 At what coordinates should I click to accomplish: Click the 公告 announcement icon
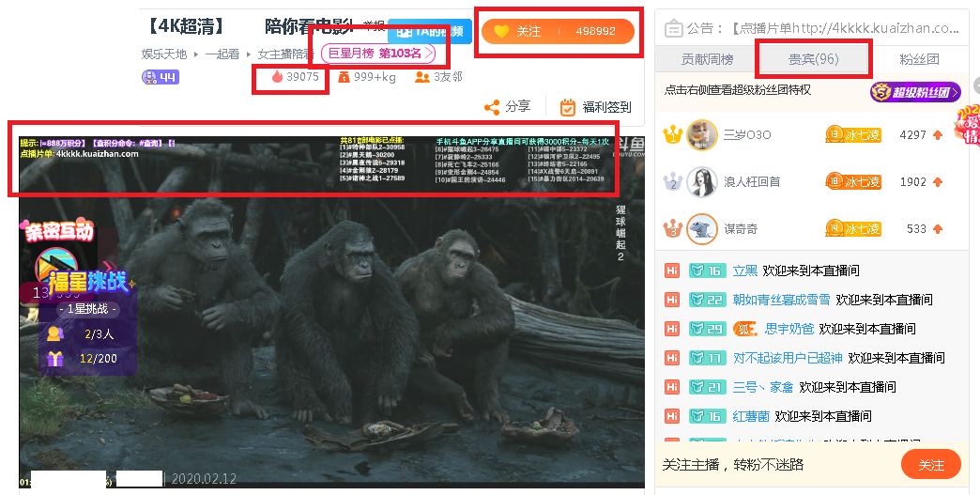[673, 29]
